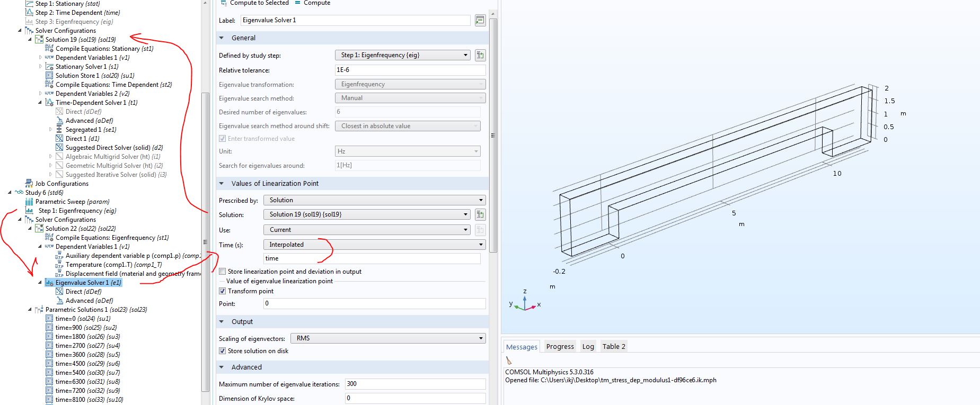980x405 pixels.
Task: Click the go-to-source icon beside Defined by study step
Action: point(480,55)
